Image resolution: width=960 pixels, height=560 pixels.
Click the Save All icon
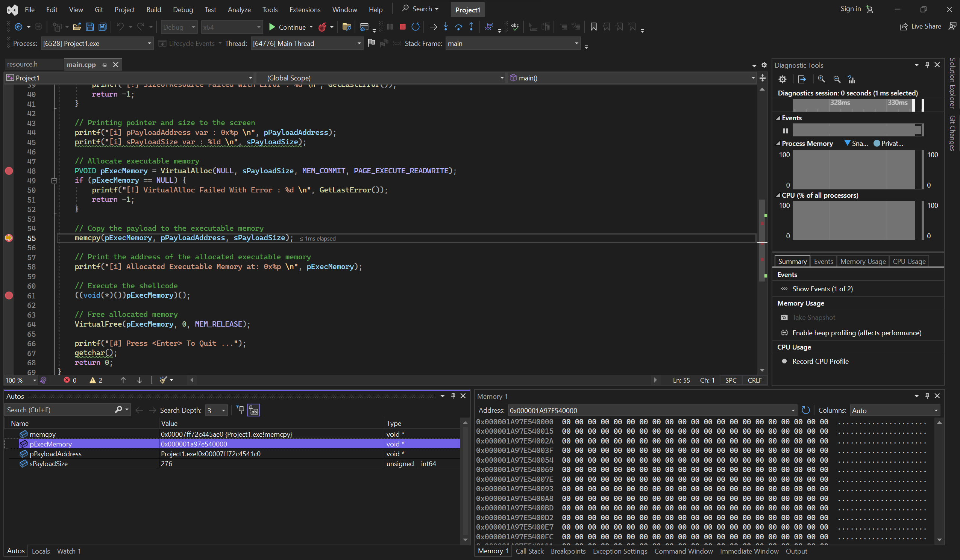click(x=103, y=27)
